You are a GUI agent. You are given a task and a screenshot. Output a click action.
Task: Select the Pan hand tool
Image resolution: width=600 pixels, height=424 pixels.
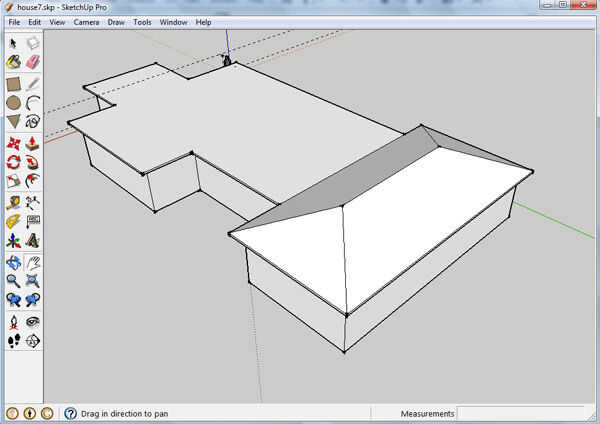[x=33, y=263]
